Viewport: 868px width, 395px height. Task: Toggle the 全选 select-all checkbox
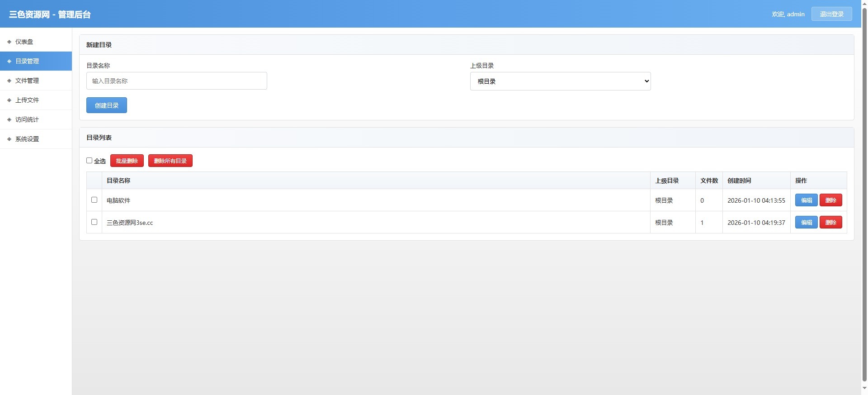(x=89, y=161)
